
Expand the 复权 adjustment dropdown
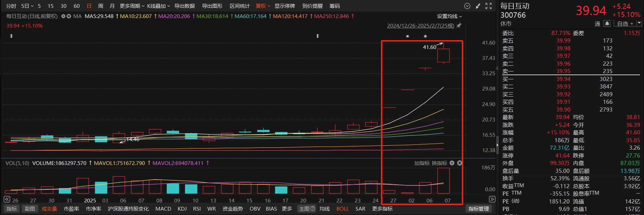click(263, 6)
